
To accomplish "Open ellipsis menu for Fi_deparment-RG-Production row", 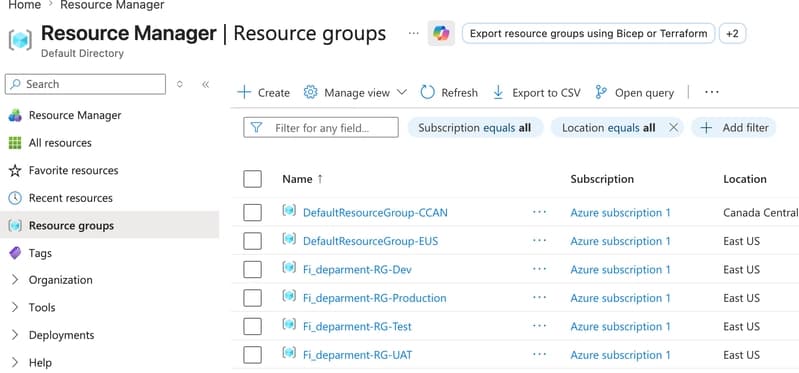I will pyautogui.click(x=539, y=298).
